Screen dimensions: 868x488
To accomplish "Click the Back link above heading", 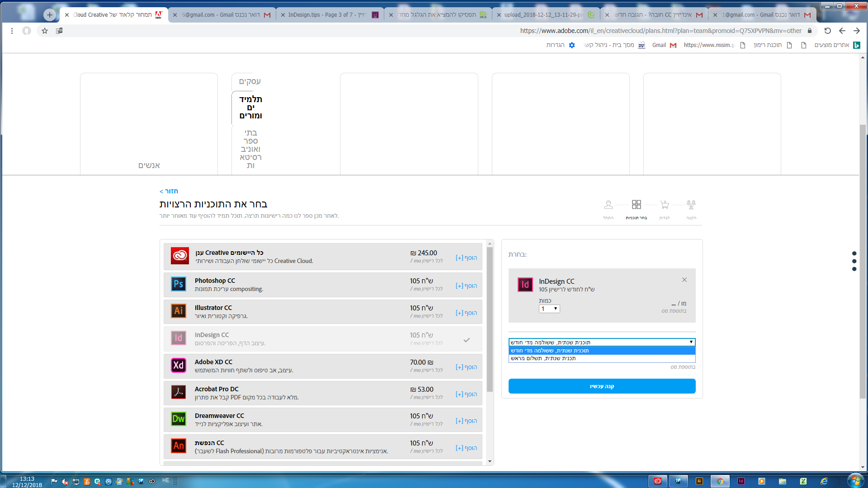I will click(169, 191).
